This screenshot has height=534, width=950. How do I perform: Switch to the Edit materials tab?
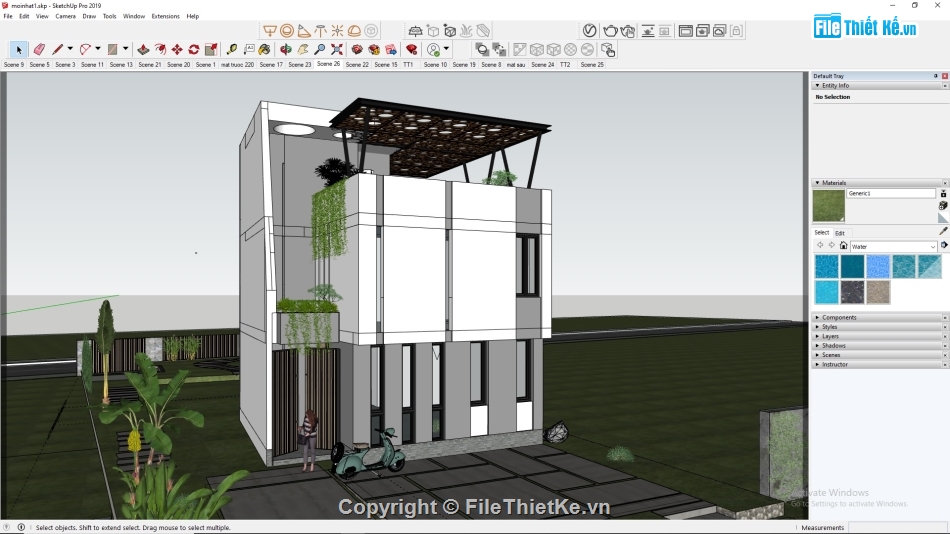[x=840, y=233]
